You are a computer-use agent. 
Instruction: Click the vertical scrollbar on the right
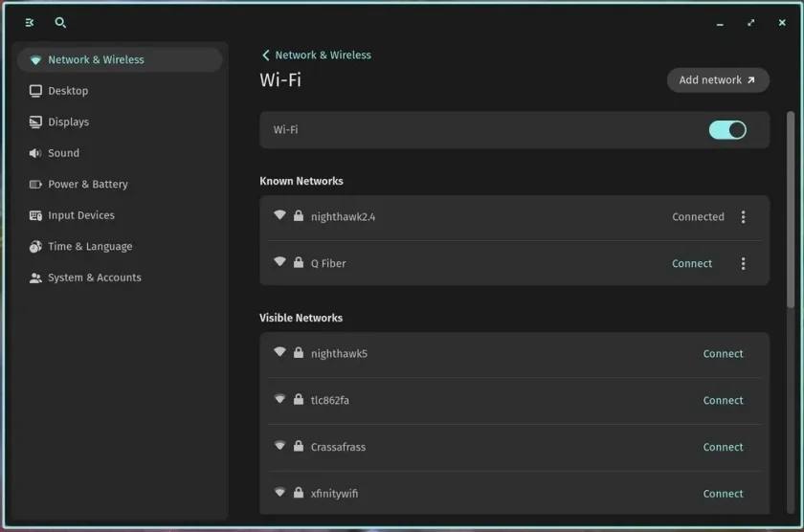coord(791,210)
